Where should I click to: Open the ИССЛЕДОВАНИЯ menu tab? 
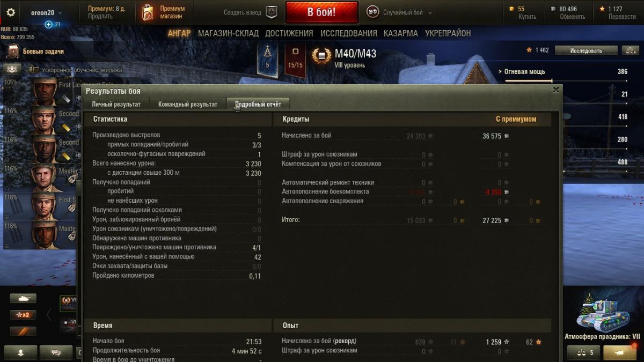(x=349, y=33)
